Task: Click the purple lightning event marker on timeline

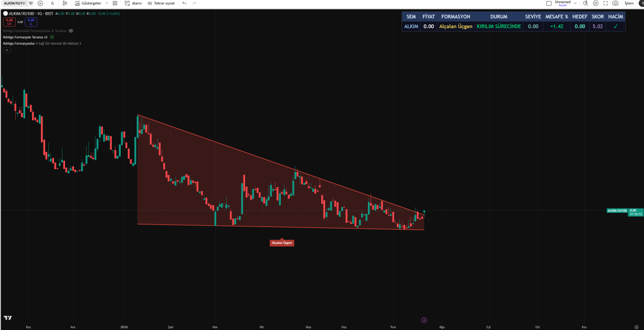Action: click(425, 320)
